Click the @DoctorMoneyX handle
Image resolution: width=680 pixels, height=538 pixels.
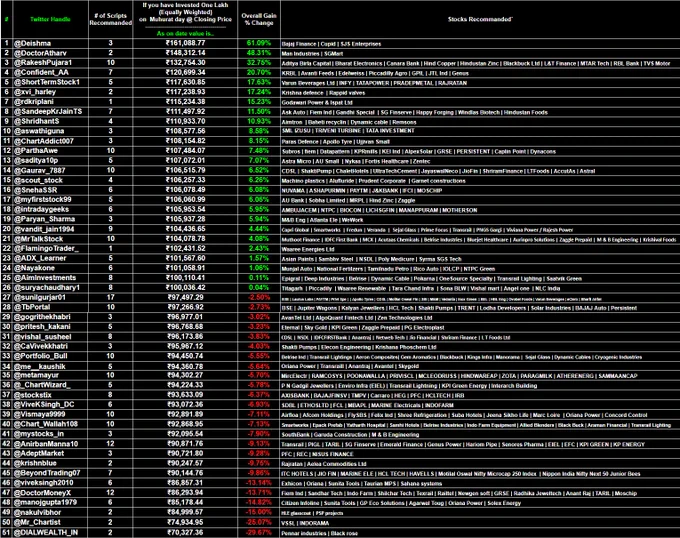tap(50, 493)
